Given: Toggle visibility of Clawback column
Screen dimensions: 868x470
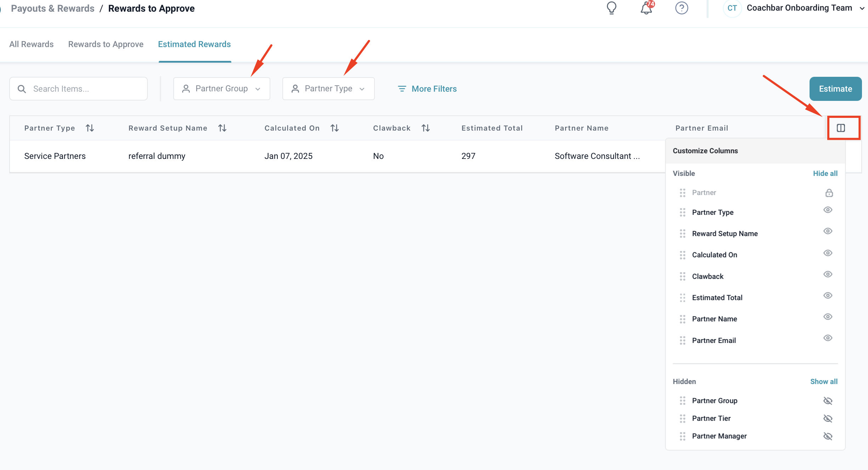Looking at the screenshot, I should 828,274.
